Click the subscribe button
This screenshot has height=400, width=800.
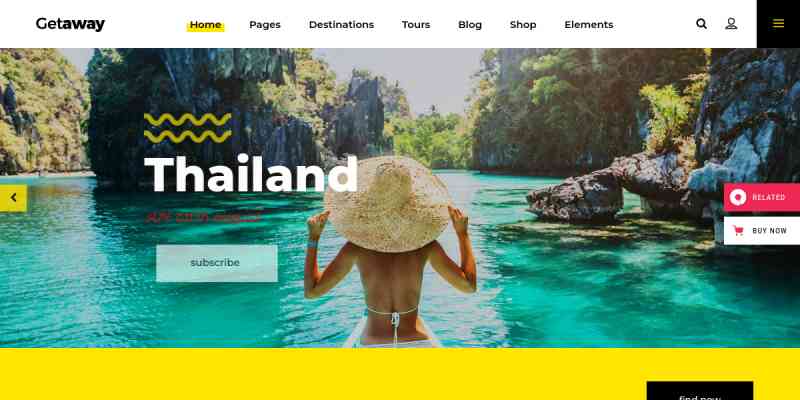[217, 263]
